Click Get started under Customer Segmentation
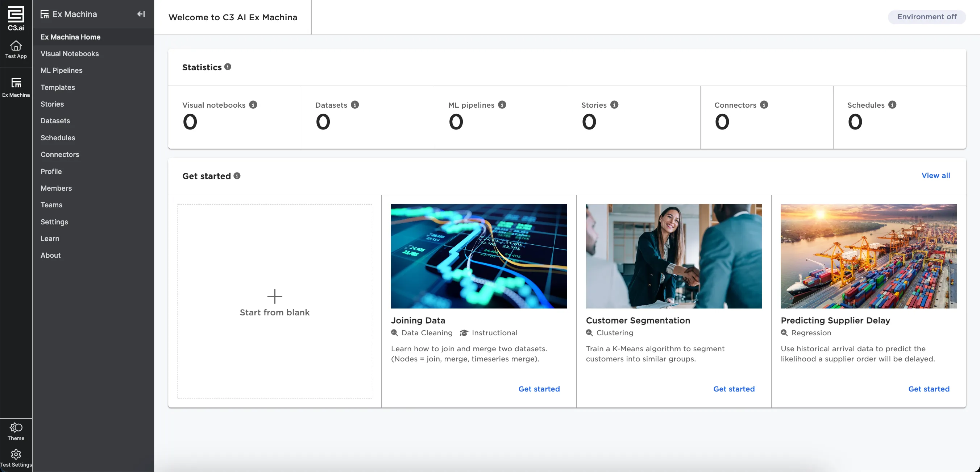 point(734,389)
